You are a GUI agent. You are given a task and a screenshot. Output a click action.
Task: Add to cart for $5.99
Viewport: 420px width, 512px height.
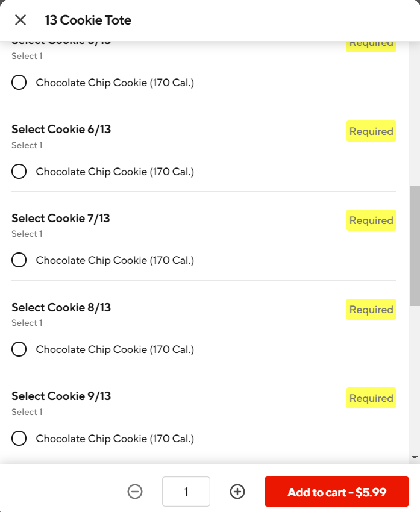click(x=337, y=492)
